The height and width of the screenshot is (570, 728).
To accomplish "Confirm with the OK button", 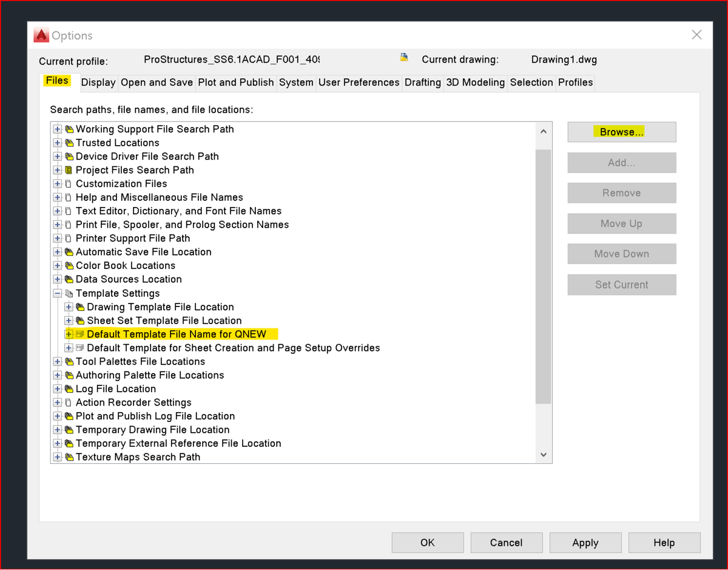I will [x=428, y=543].
